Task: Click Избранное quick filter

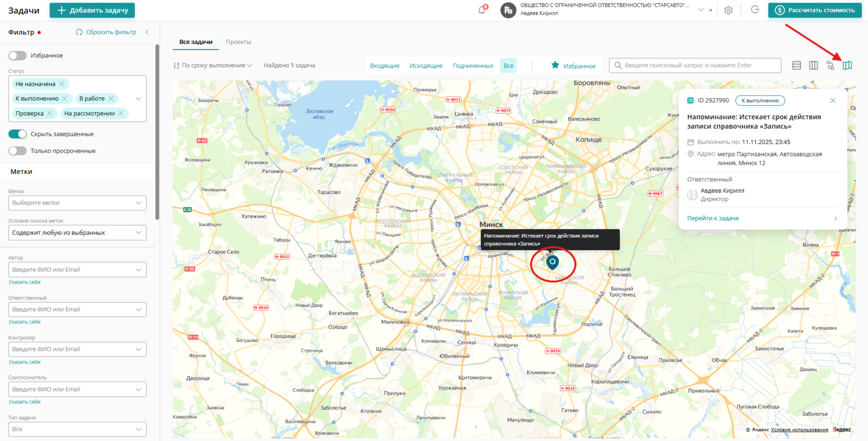Action: point(573,66)
